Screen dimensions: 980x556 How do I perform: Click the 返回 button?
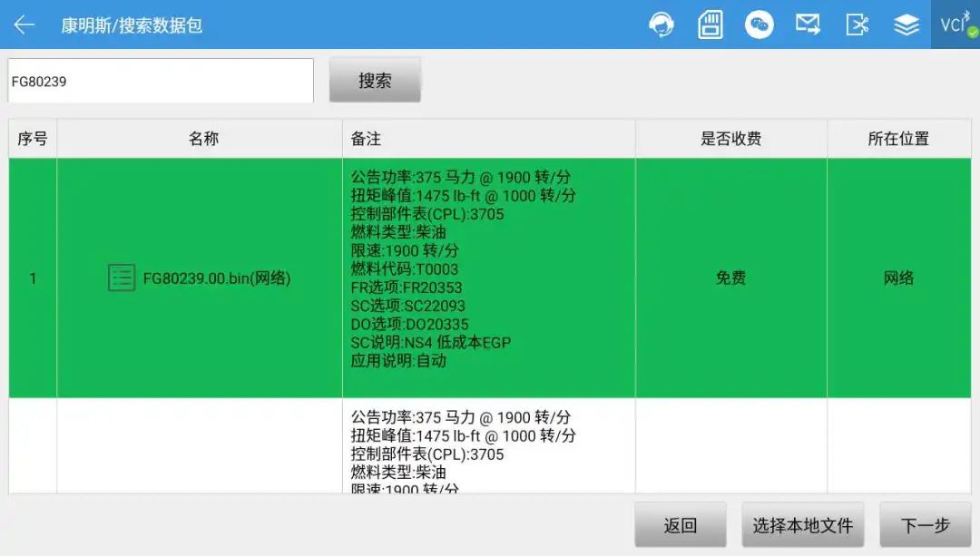point(681,525)
